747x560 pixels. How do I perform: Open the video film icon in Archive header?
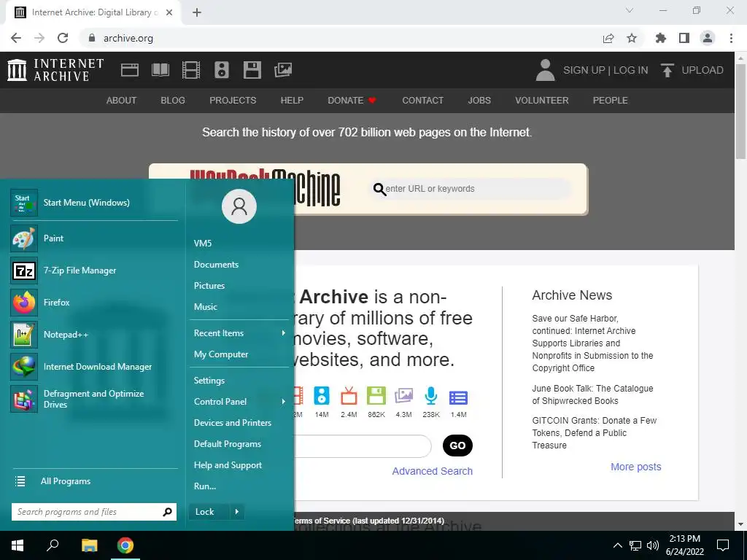pos(191,70)
